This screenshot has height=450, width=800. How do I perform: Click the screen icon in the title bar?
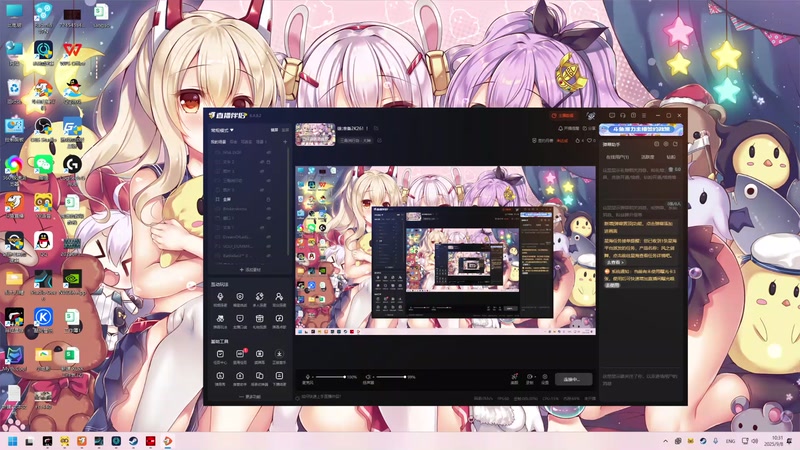point(612,116)
